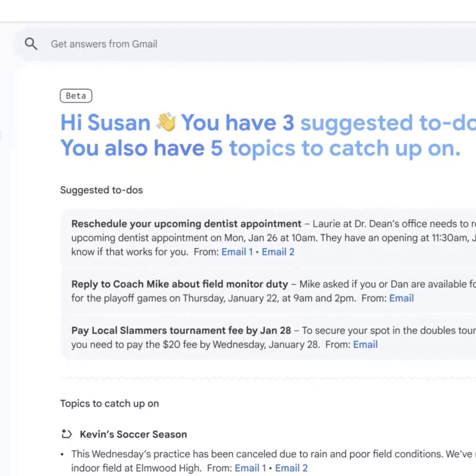Click the 'Hi Susan' greeting text

coord(105,122)
